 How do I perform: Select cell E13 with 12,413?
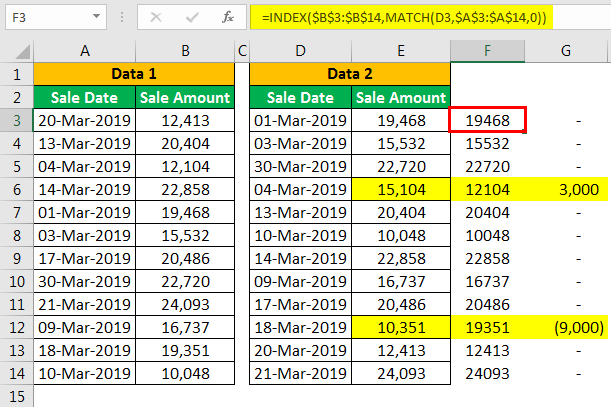pyautogui.click(x=401, y=350)
